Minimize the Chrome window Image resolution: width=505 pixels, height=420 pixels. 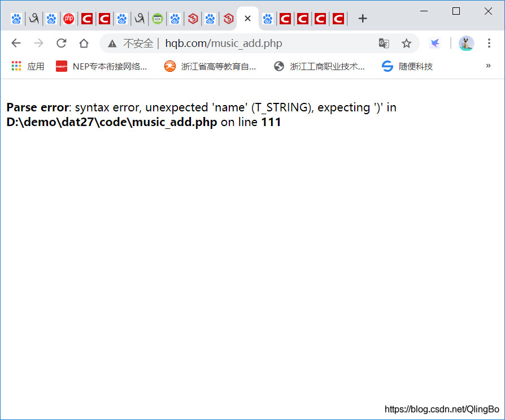tap(424, 11)
